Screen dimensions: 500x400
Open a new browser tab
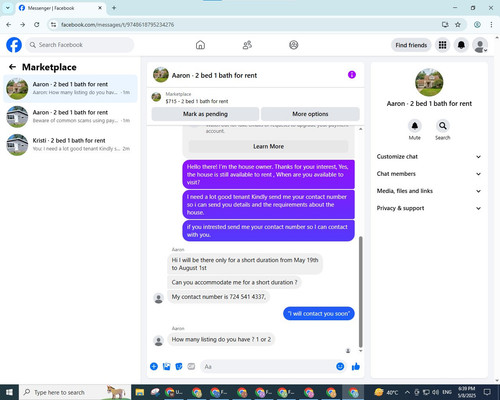(x=114, y=8)
